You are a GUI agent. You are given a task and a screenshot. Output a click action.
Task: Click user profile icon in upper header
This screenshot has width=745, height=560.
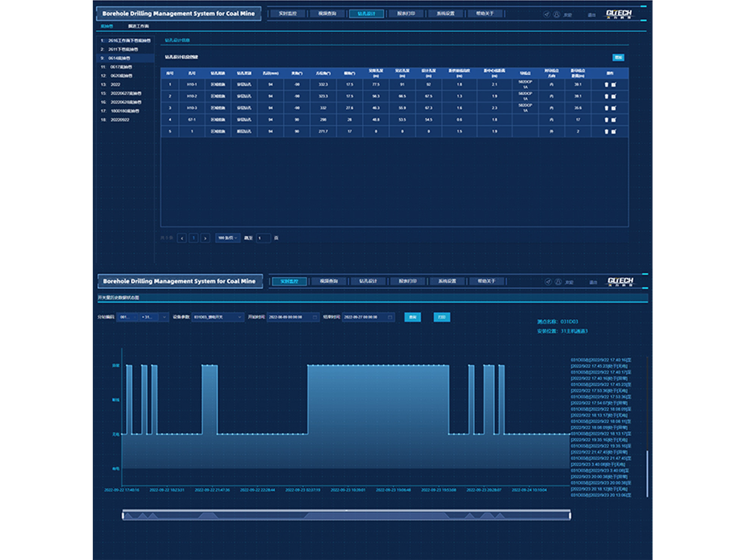(556, 14)
